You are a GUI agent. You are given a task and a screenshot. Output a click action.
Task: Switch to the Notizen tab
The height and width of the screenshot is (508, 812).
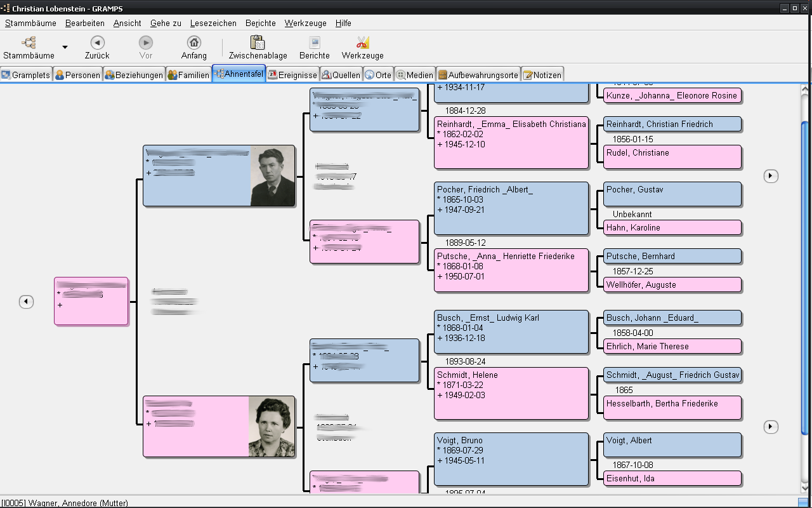(x=542, y=75)
